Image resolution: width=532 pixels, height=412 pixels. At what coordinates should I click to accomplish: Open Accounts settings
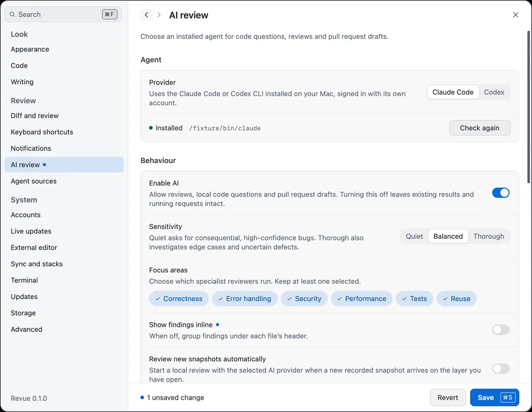pyautogui.click(x=64, y=215)
